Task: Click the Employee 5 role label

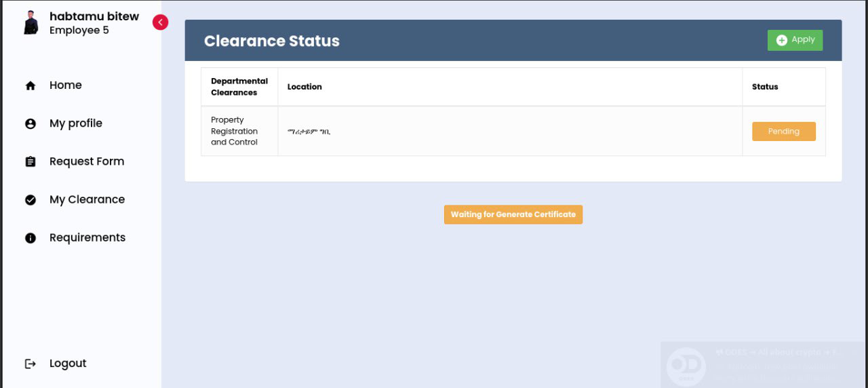Action: coord(79,31)
